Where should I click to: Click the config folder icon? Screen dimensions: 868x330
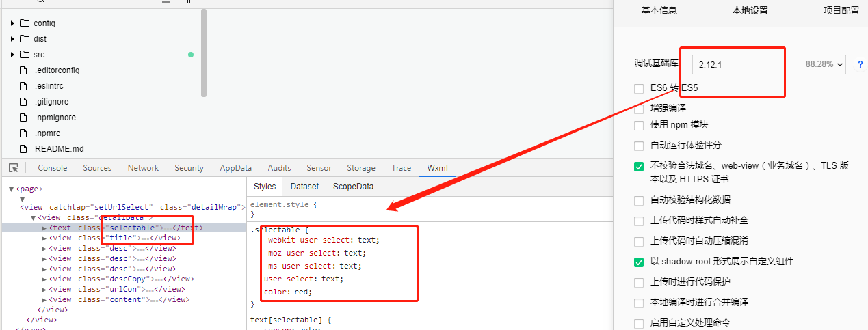click(x=25, y=23)
